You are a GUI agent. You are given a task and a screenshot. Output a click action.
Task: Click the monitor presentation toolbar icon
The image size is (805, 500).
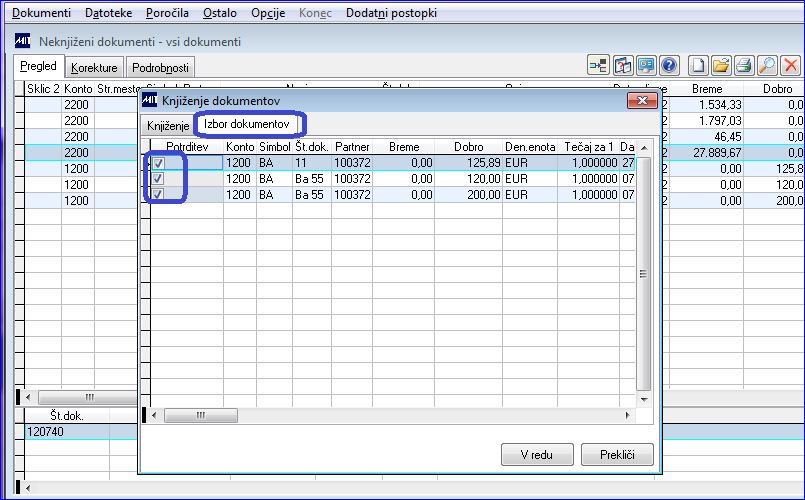[646, 66]
